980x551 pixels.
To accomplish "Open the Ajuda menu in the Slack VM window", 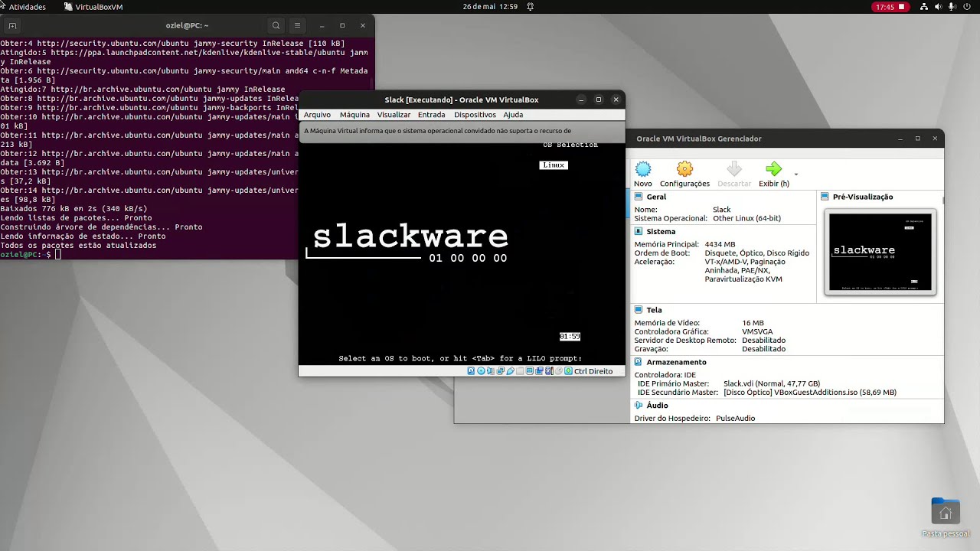I will tap(513, 115).
